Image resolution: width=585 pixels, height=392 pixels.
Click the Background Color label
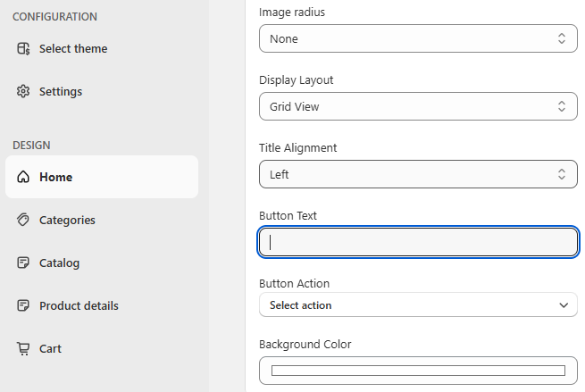tap(305, 344)
